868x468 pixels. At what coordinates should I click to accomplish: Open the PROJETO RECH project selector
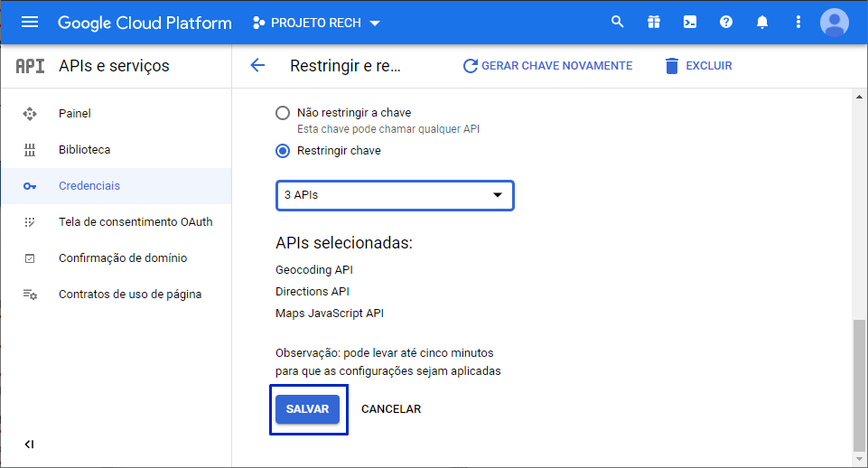click(x=316, y=23)
